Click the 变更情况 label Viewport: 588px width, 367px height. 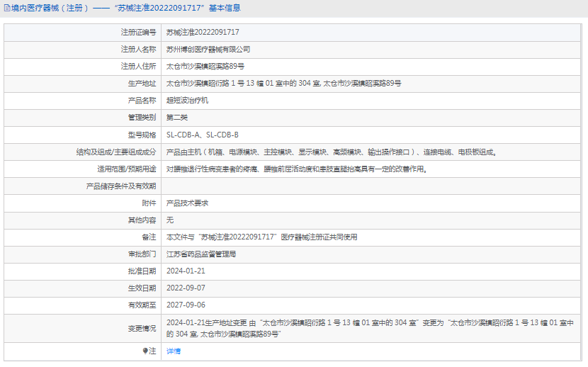click(142, 329)
